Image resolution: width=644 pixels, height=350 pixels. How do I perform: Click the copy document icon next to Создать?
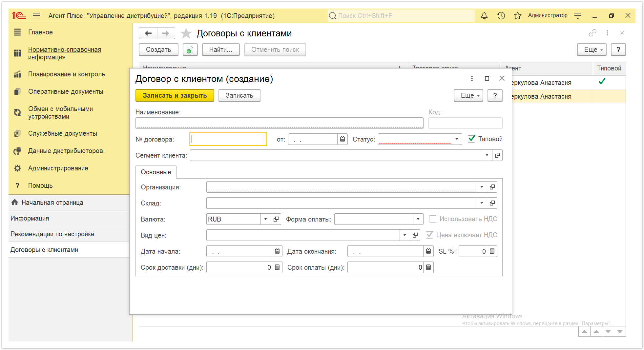pos(190,50)
